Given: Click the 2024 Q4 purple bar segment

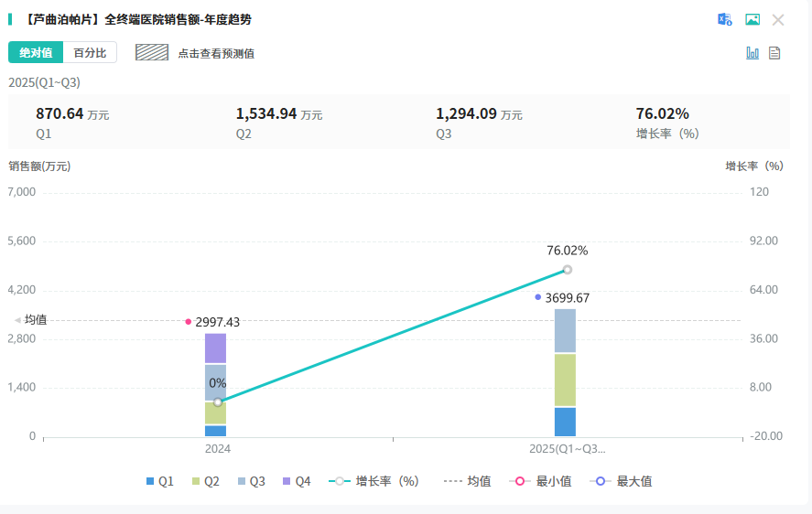Looking at the screenshot, I should [215, 348].
